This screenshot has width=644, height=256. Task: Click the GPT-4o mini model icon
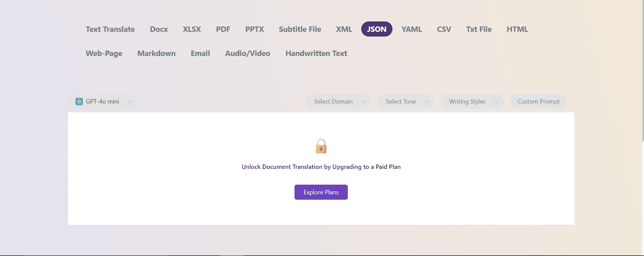[79, 102]
